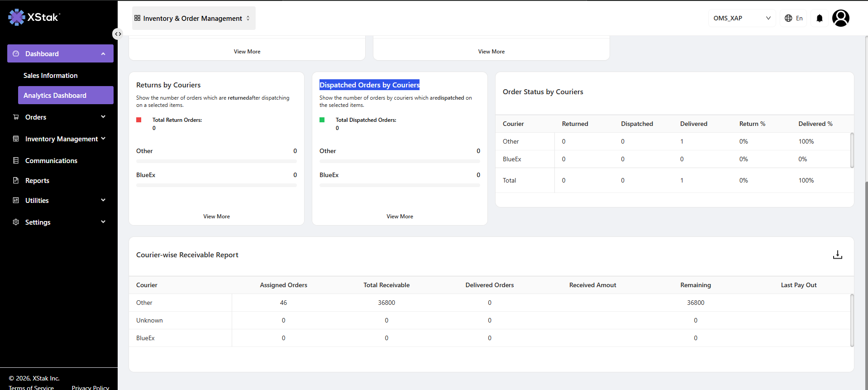Download the Courier-wise Receivable Report

[837, 255]
